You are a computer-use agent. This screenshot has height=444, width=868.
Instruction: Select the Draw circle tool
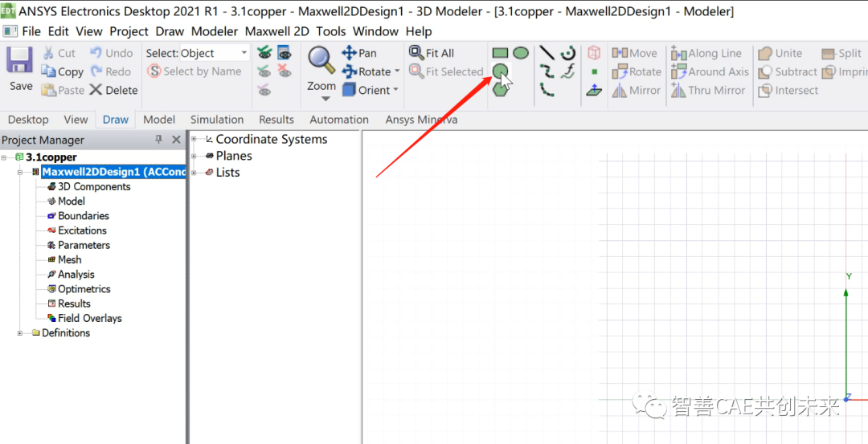click(x=500, y=71)
